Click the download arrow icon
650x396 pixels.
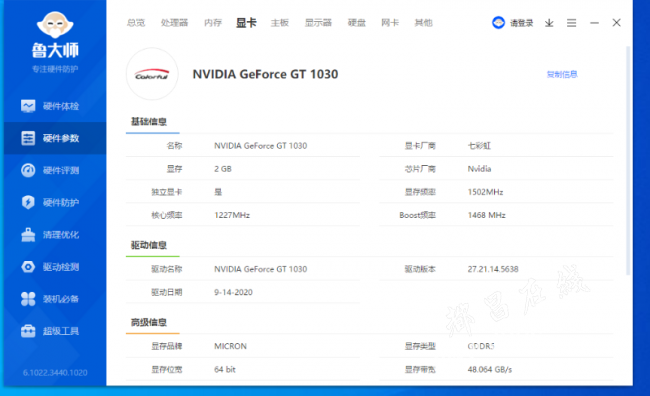549,23
